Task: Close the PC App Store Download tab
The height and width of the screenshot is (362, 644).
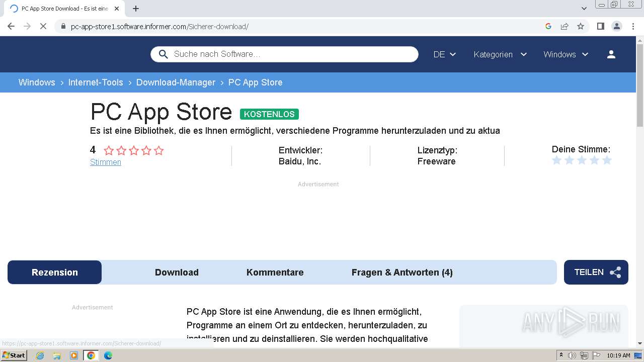Action: 117,9
